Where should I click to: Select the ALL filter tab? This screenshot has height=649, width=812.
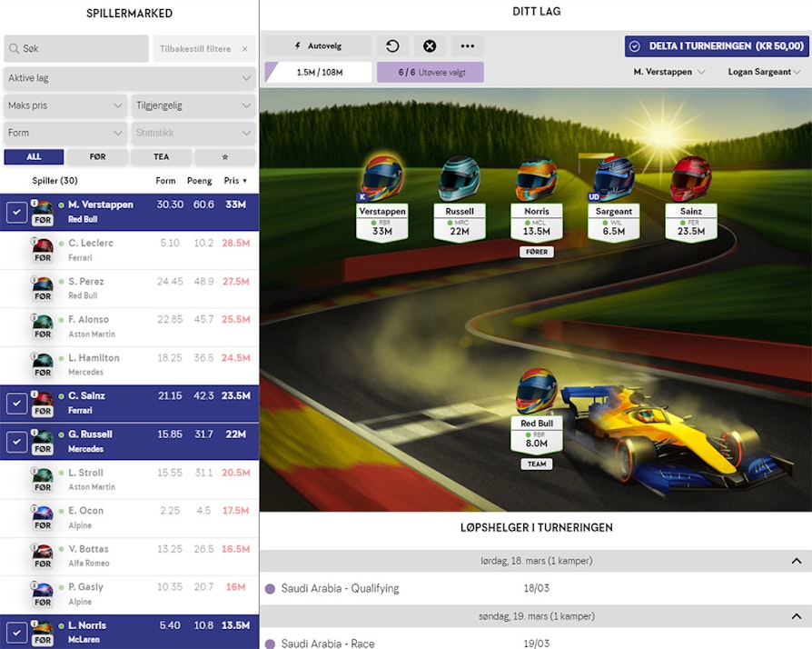click(x=34, y=157)
